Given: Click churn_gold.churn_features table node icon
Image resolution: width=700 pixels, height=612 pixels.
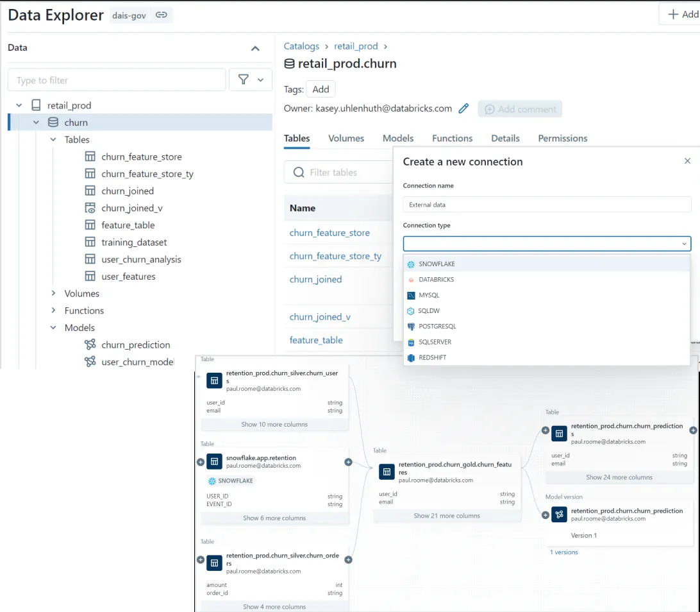Looking at the screenshot, I should click(x=387, y=472).
